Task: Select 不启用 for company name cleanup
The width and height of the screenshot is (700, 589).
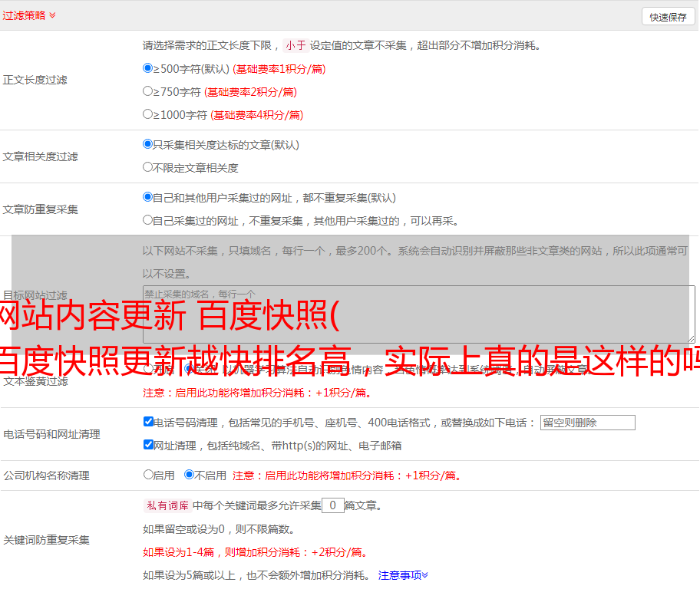Action: click(x=190, y=475)
